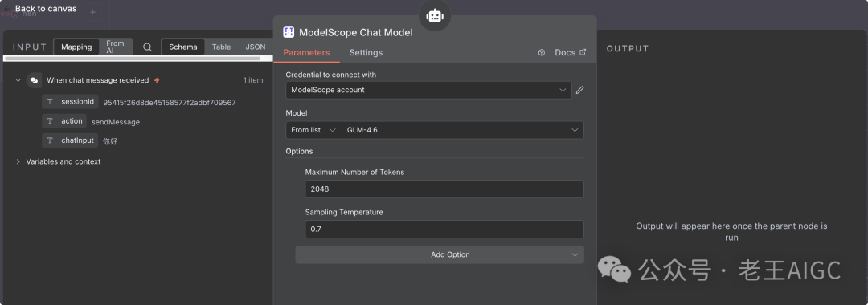Open the Parameters tab
The width and height of the screenshot is (868, 305).
coord(306,52)
